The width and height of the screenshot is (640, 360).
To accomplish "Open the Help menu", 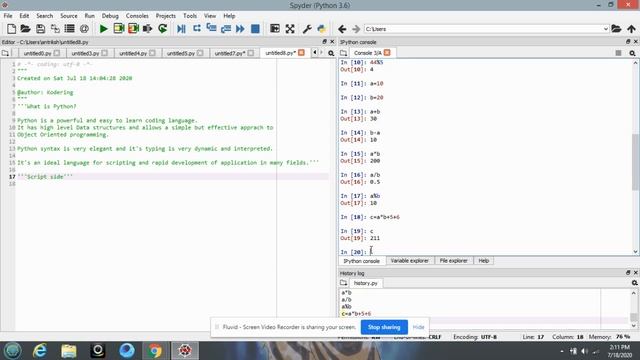I will [x=229, y=16].
